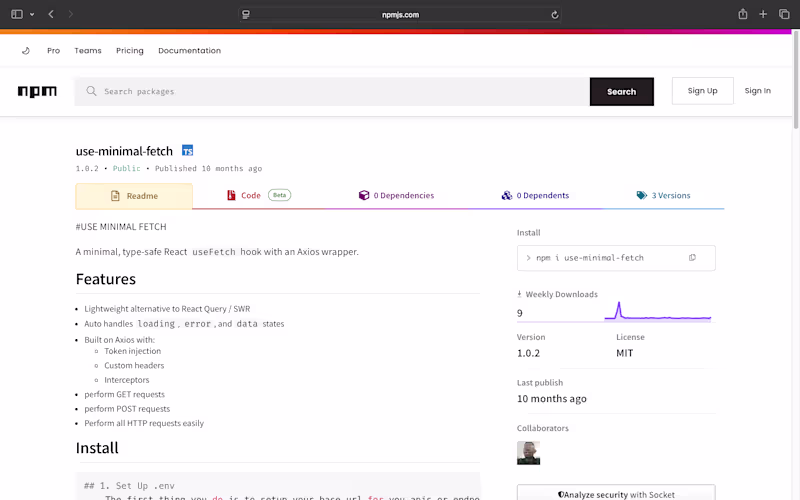Copy the npm install command
The image size is (800, 500).
(x=692, y=258)
